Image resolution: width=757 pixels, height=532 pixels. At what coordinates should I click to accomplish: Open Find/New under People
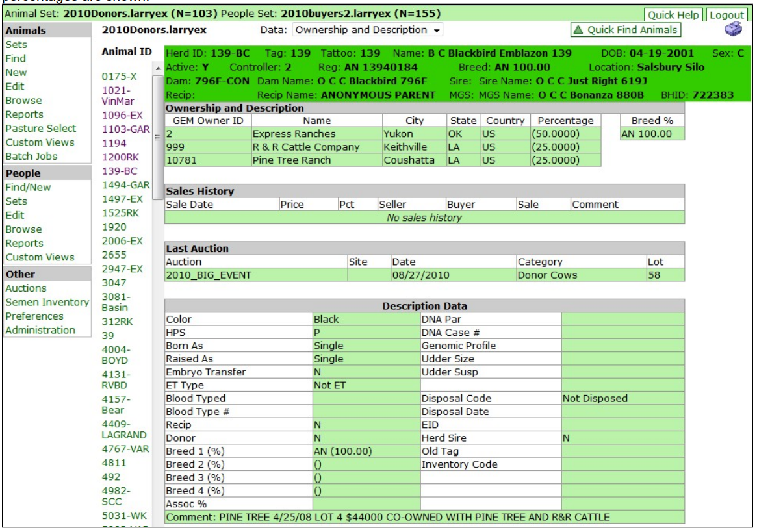click(28, 187)
